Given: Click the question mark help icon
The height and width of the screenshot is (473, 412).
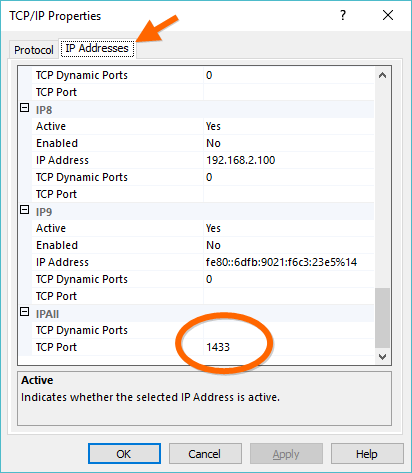Looking at the screenshot, I should point(343,15).
